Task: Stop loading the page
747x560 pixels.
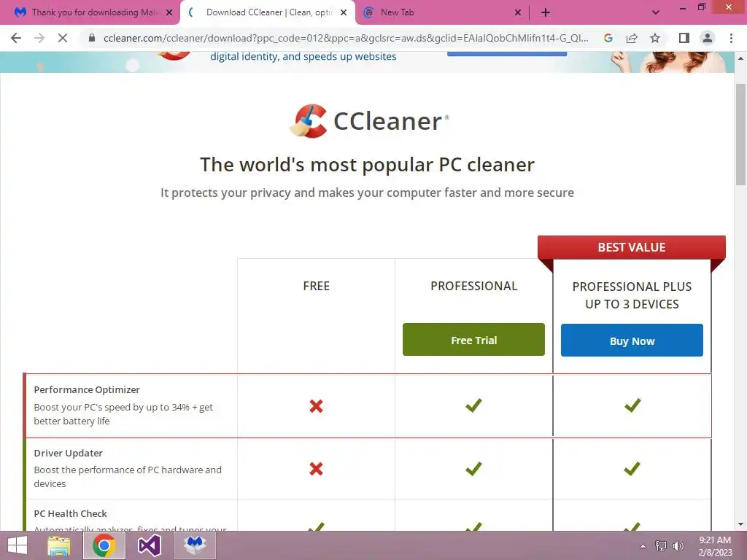Action: [63, 38]
